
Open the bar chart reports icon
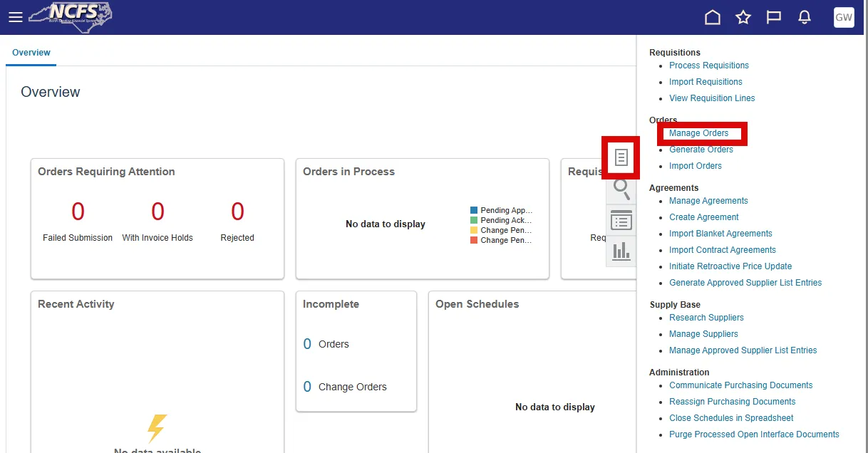click(x=621, y=251)
